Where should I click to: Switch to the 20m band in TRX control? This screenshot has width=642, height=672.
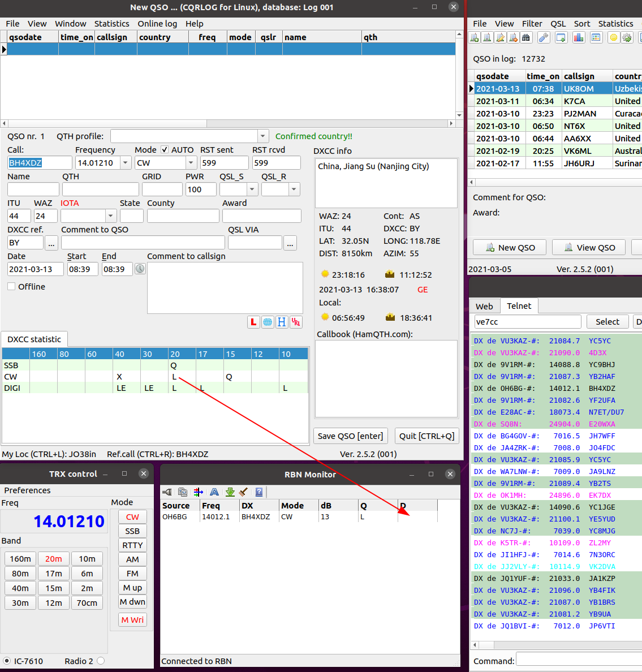(x=54, y=559)
